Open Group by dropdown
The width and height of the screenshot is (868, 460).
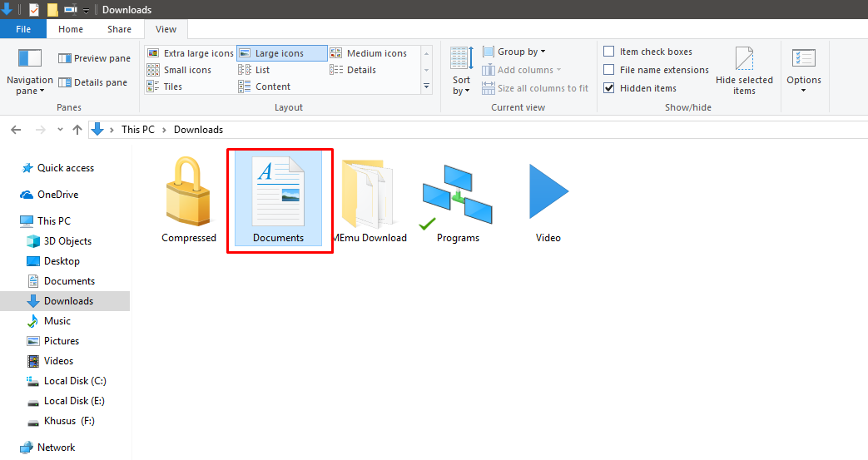[513, 52]
